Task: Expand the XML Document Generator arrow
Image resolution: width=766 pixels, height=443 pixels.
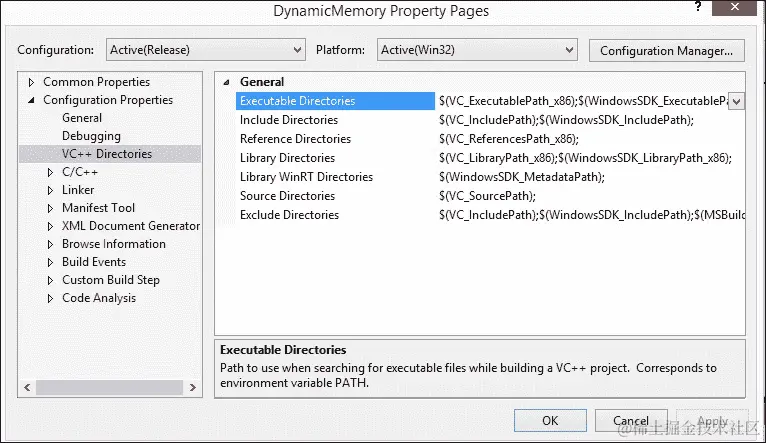Action: pyautogui.click(x=50, y=226)
